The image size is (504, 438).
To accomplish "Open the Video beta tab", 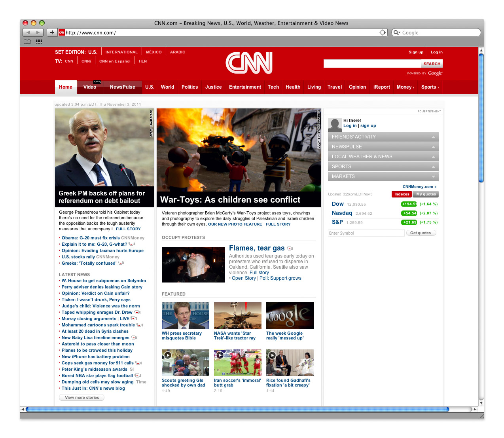I will [x=90, y=87].
